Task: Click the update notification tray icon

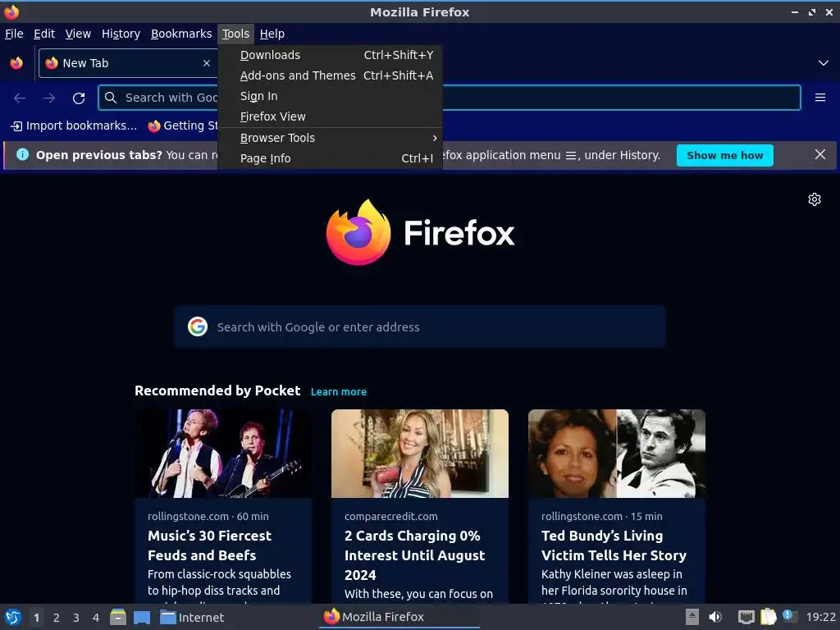Action: tap(788, 616)
